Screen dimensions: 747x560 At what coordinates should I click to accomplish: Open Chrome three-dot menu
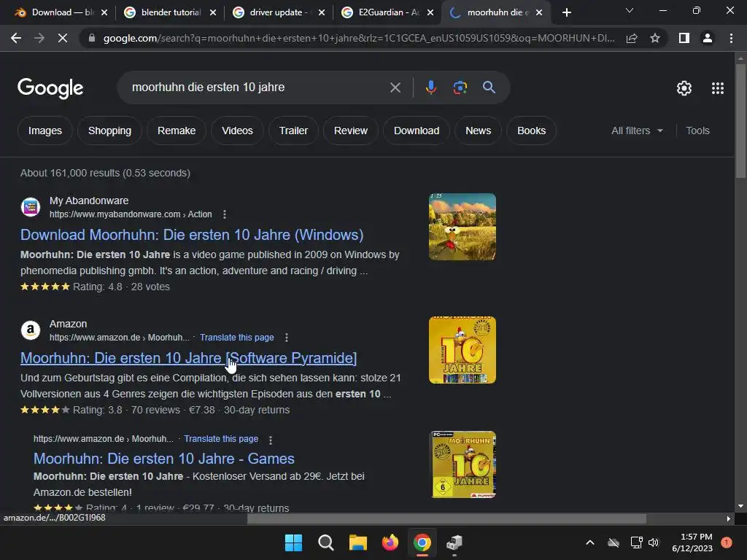pyautogui.click(x=731, y=38)
